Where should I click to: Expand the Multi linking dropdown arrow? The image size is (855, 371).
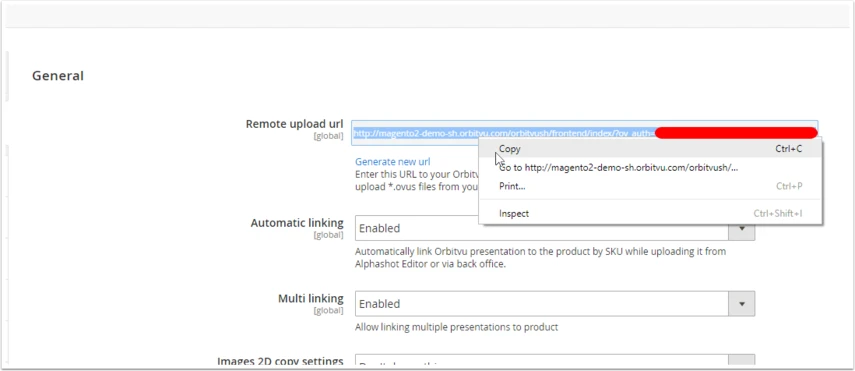pos(742,303)
